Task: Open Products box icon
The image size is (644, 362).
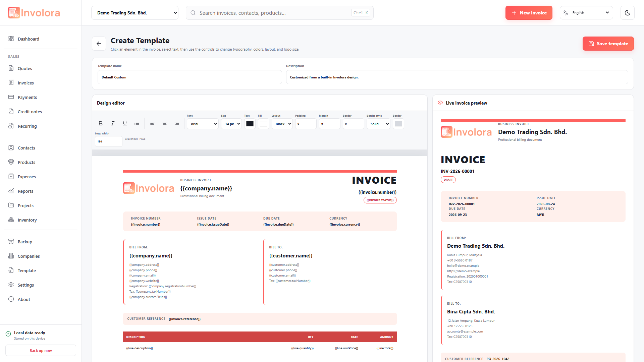Action: 11,162
